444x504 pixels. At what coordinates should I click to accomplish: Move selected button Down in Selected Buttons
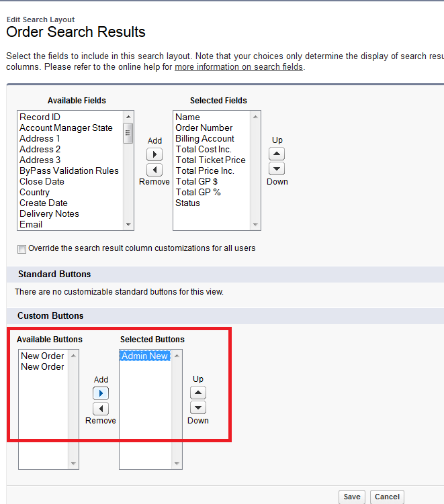click(198, 407)
